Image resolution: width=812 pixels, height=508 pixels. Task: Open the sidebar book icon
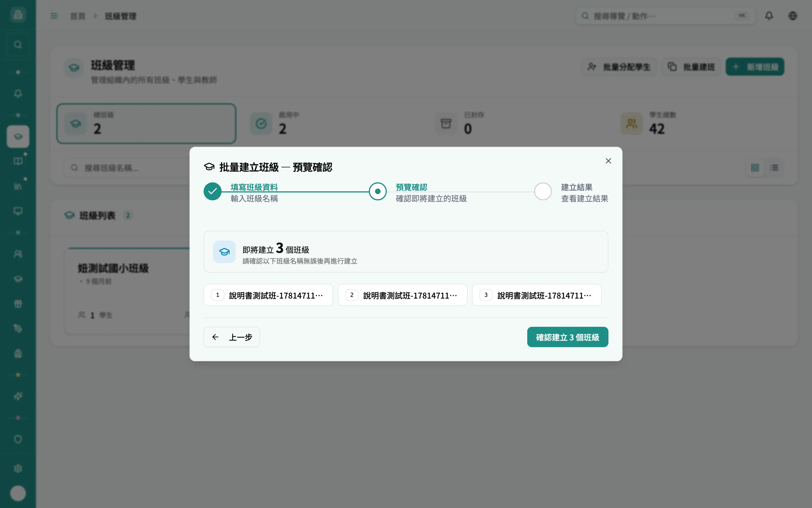(18, 161)
